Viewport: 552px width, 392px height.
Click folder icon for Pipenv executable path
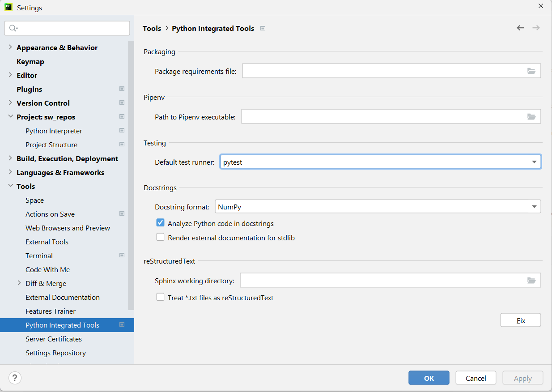531,117
